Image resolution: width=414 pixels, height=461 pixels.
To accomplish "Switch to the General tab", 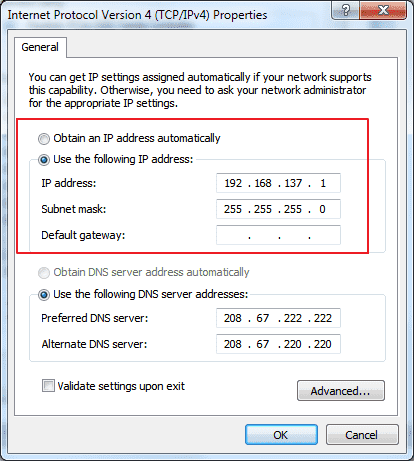I will pos(40,47).
